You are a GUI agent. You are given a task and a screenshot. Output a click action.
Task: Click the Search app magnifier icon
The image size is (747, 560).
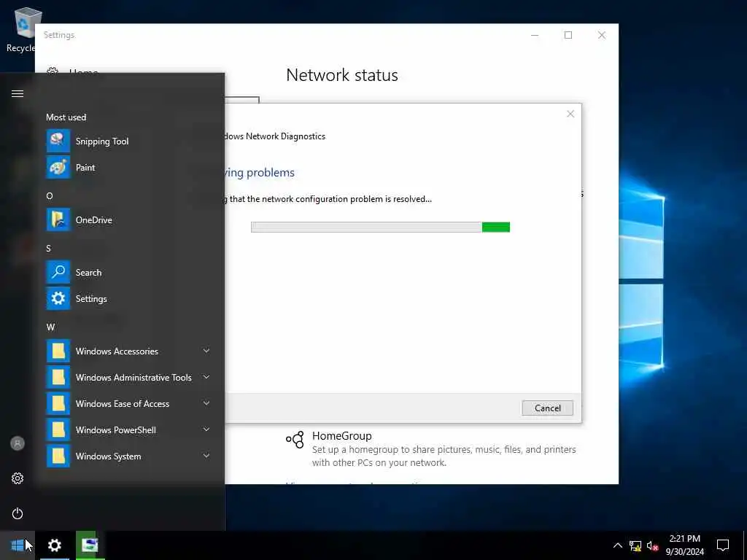pyautogui.click(x=58, y=272)
